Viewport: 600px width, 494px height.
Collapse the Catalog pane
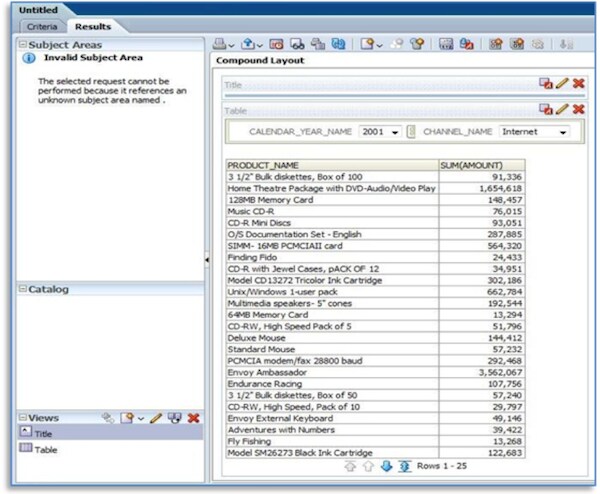[23, 289]
